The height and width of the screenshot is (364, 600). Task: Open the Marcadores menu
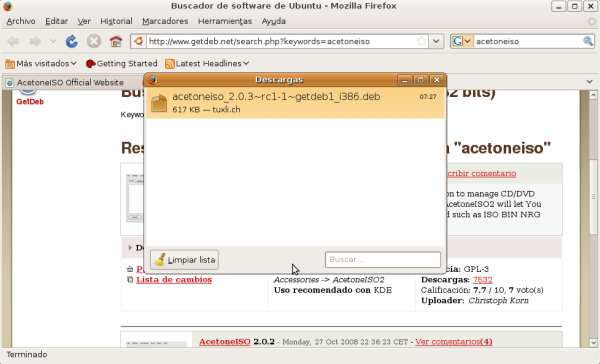point(165,21)
